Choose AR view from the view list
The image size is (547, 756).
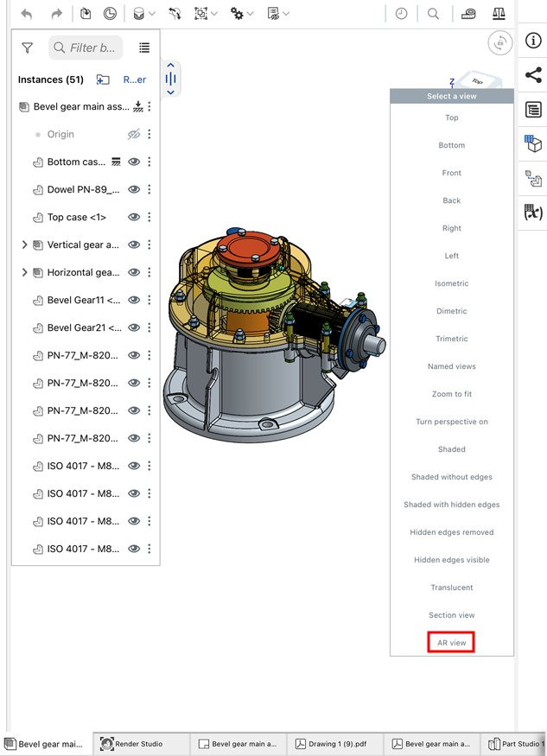point(451,643)
